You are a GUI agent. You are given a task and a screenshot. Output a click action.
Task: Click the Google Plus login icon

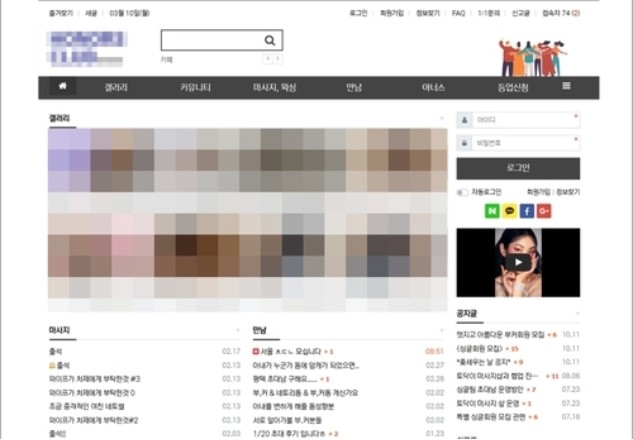544,211
